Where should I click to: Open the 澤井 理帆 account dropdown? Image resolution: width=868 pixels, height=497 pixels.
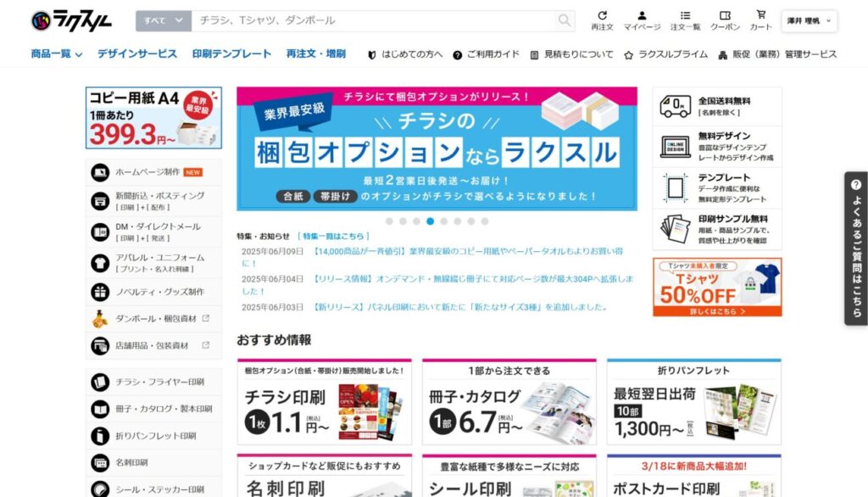809,21
